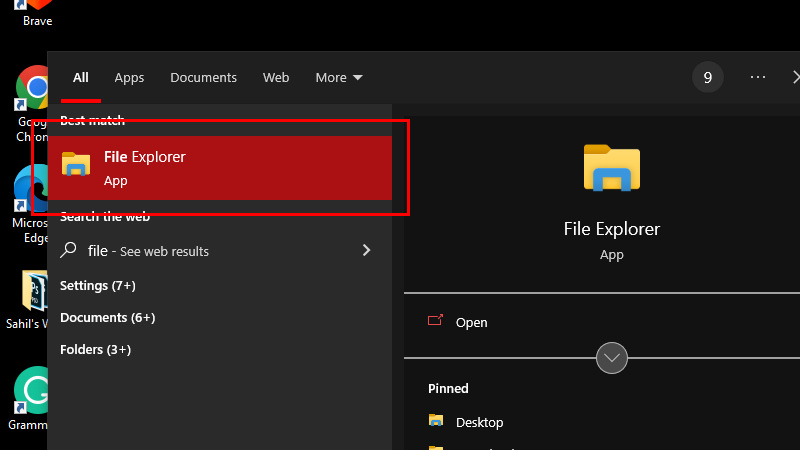Click the red Open icon in the preview pane
800x450 pixels.
coord(435,320)
